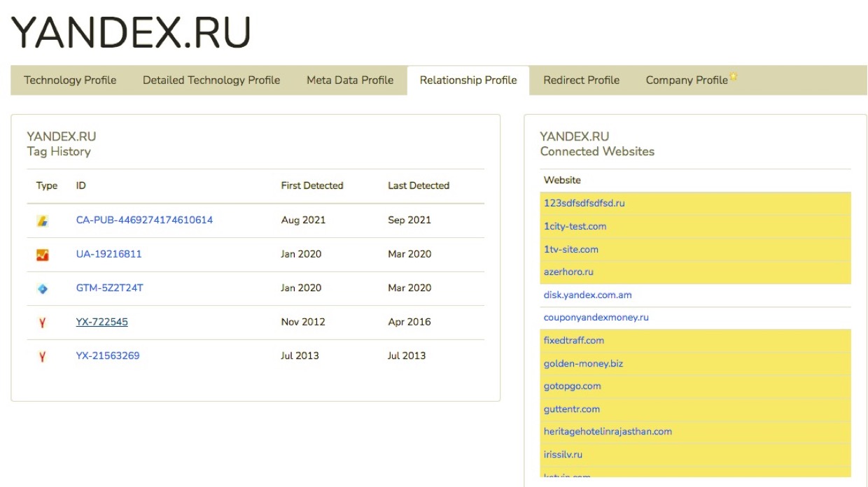Click Sep 2021 last detected date
The width and height of the screenshot is (868, 487).
click(409, 220)
